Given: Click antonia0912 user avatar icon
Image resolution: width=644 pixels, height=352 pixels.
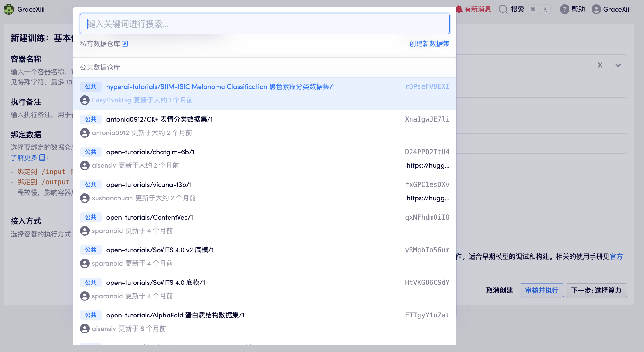Looking at the screenshot, I should click(x=85, y=133).
